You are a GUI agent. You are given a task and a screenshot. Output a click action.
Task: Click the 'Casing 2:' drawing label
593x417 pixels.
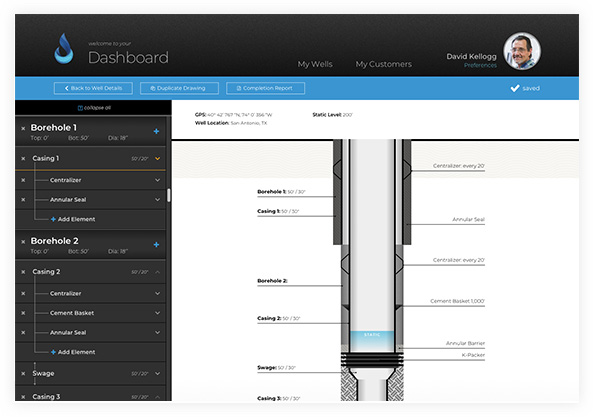(269, 318)
